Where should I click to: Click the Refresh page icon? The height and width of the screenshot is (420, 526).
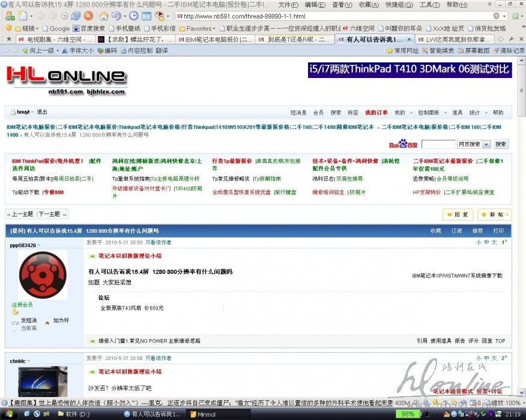coord(74,16)
